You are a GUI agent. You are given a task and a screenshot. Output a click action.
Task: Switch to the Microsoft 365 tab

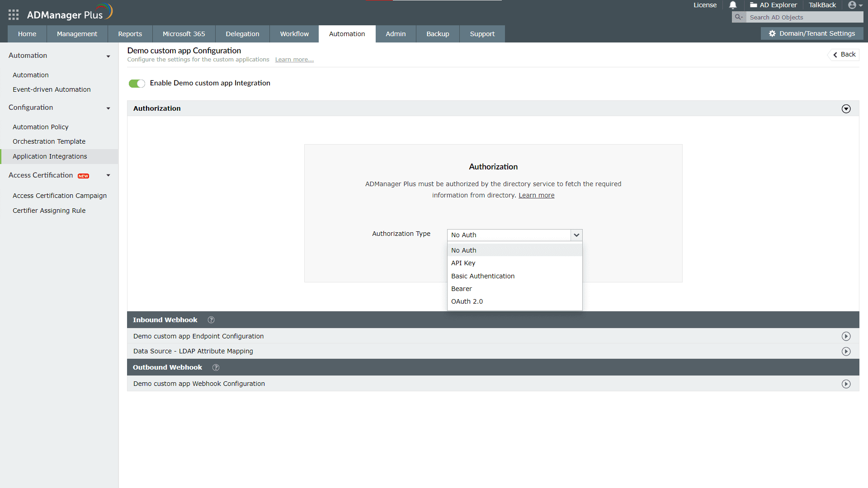point(184,34)
